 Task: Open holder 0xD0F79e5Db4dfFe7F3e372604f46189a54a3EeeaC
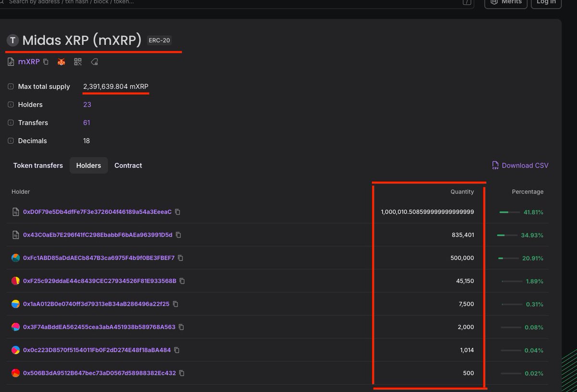97,212
